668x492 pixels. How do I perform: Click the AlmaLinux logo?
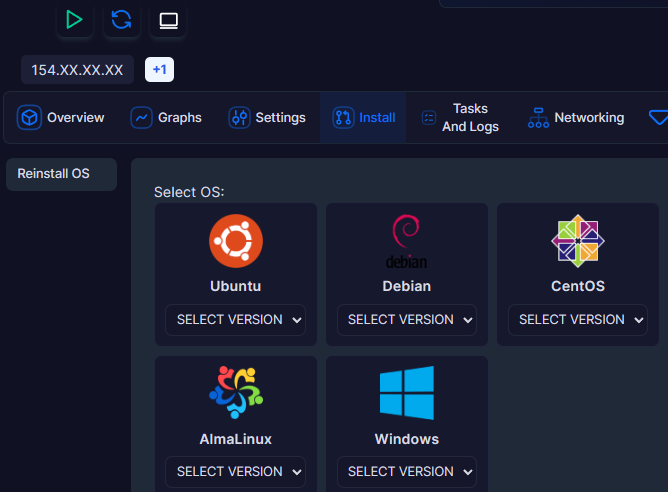236,392
